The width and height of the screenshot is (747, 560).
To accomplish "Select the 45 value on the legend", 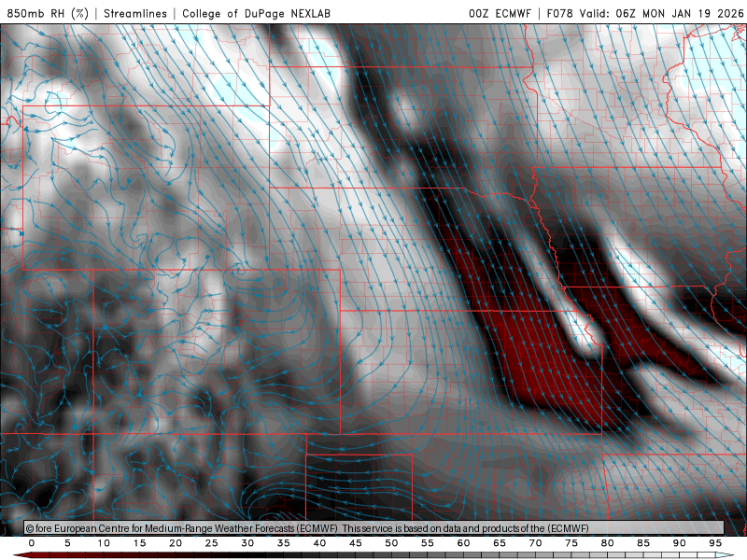I will [356, 543].
